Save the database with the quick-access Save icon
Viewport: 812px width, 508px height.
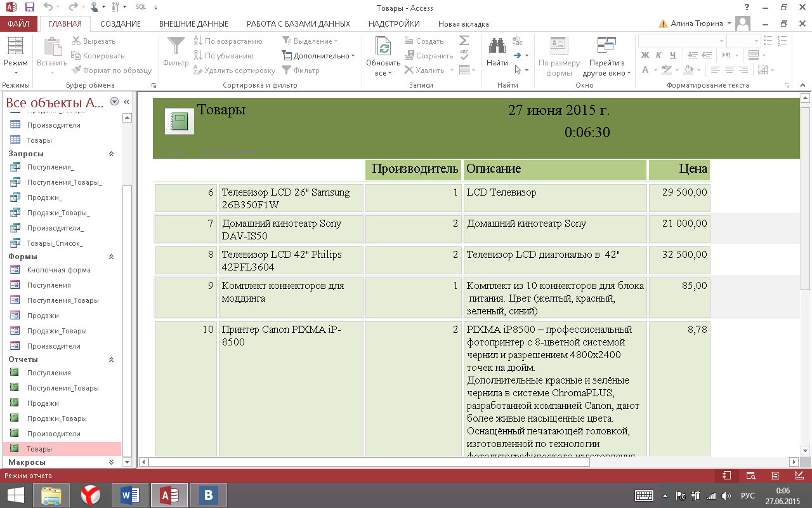[x=30, y=7]
